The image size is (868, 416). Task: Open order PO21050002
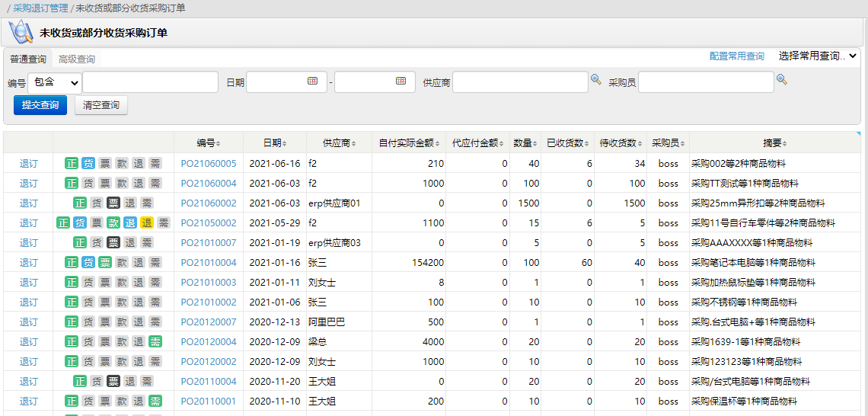click(209, 223)
